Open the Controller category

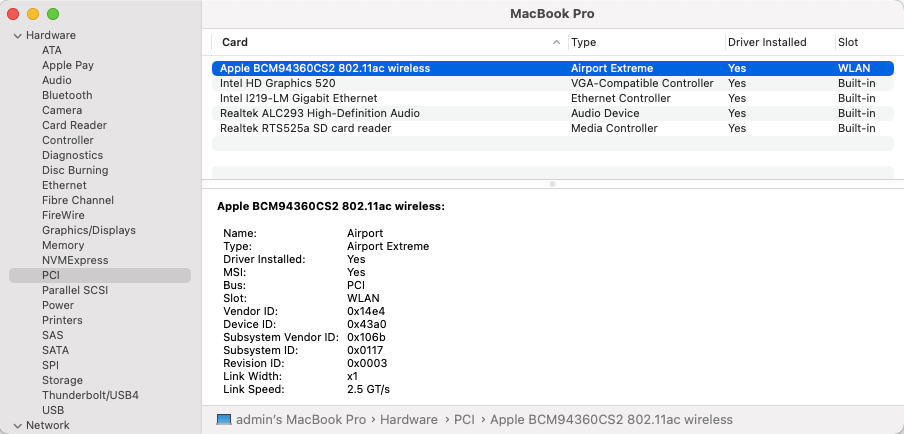(x=67, y=140)
